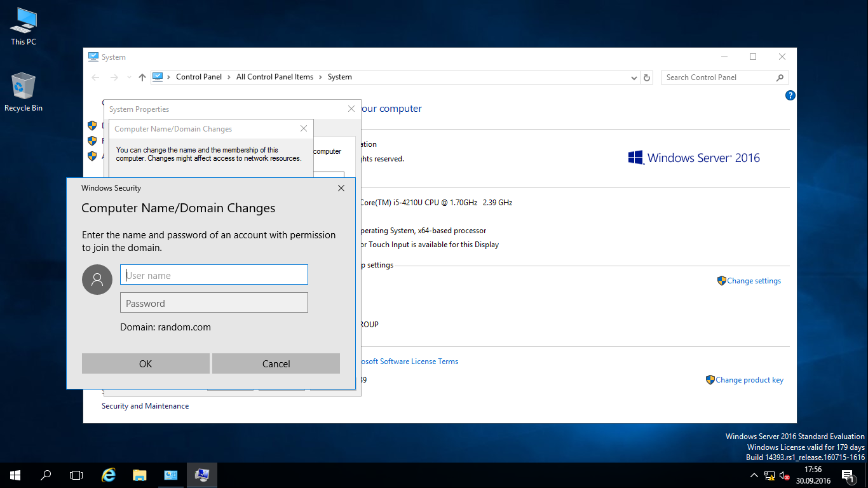
Task: Open the Recycle Bin desktop icon
Action: click(x=24, y=92)
